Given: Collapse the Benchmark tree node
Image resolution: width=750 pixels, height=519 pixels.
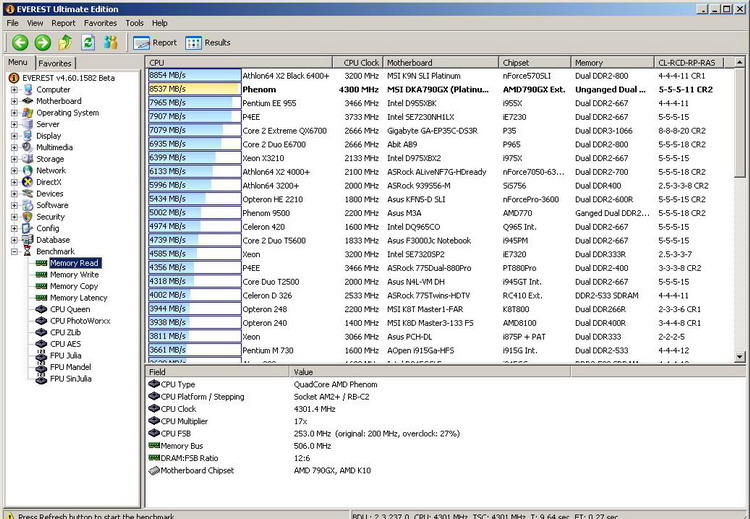Looking at the screenshot, I should [14, 251].
